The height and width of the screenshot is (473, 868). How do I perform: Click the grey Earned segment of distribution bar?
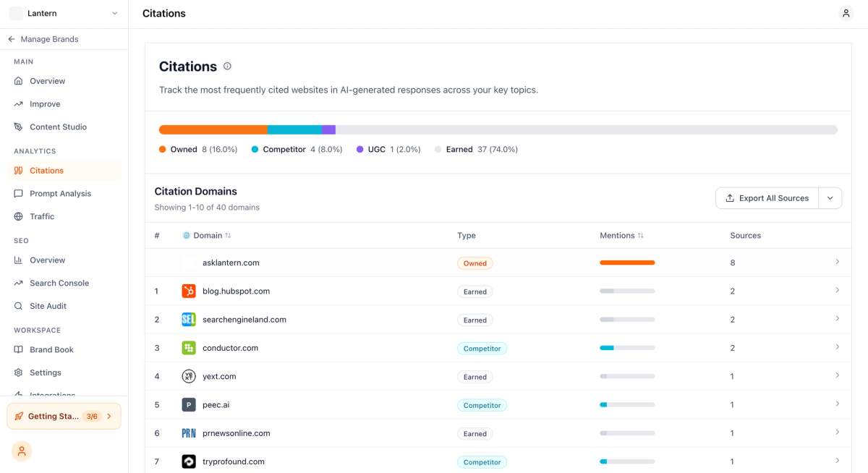(x=587, y=129)
